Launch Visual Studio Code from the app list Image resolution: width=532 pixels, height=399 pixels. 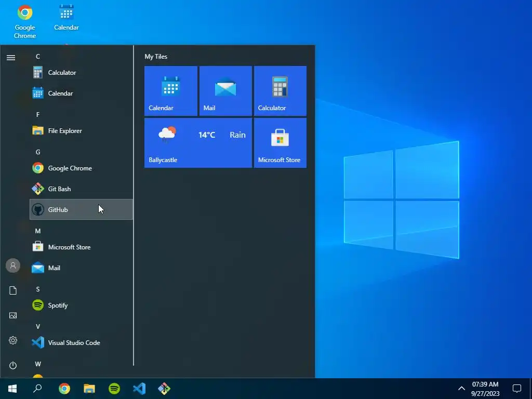(x=81, y=343)
